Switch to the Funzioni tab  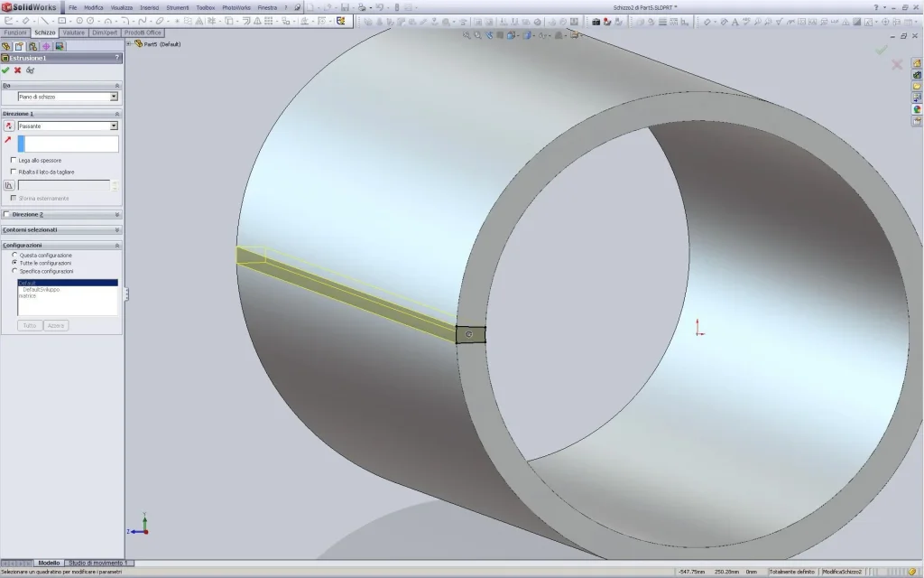click(15, 33)
